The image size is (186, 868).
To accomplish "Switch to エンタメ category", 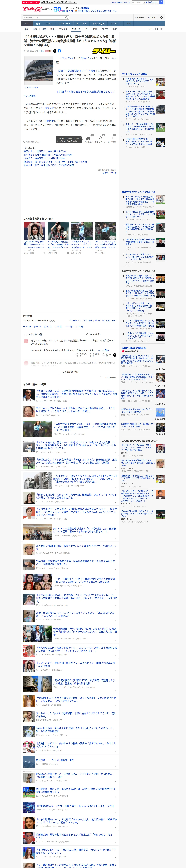I will pyautogui.click(x=63, y=29).
